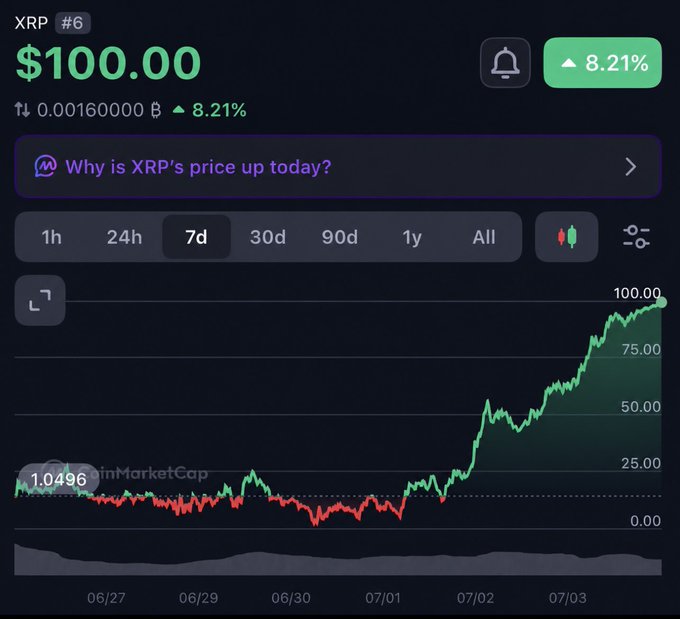The image size is (680, 619).
Task: Tap the 07/01 date label
Action: point(383,598)
